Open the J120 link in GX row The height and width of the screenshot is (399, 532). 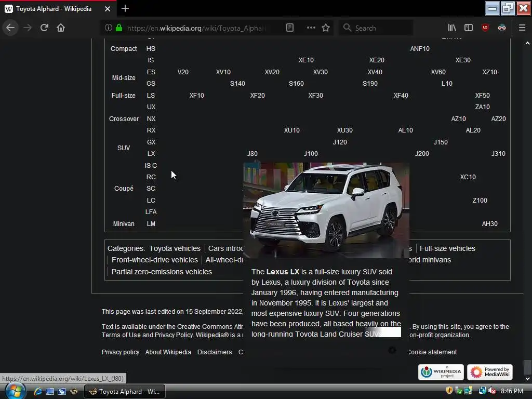[x=340, y=142]
